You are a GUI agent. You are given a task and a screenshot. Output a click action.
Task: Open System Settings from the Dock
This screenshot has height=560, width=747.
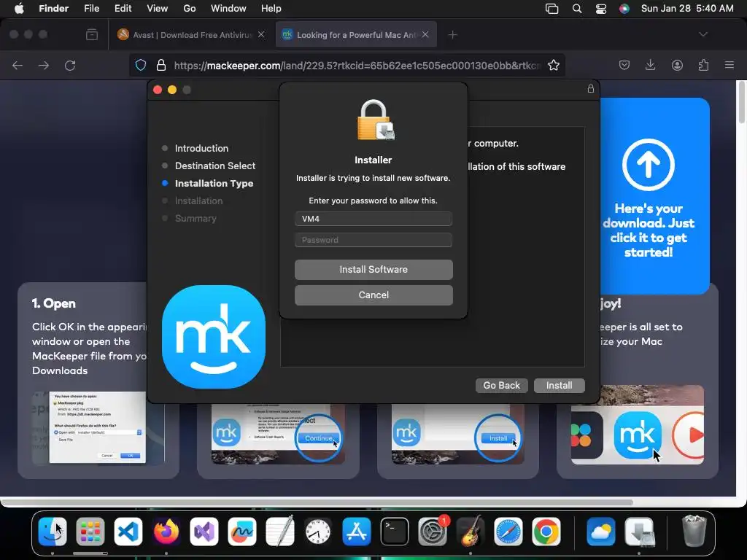click(433, 532)
